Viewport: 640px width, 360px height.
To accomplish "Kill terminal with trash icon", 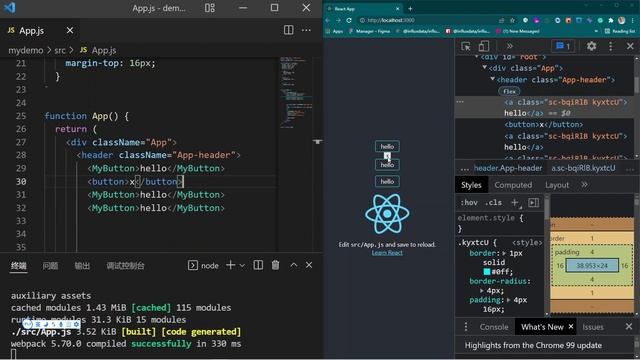I will 276,265.
